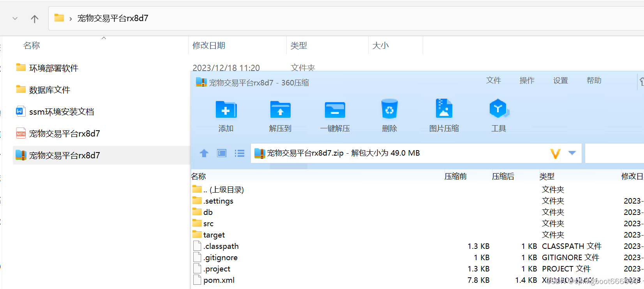The height and width of the screenshot is (289, 644).
Task: Click the 1.3 KB size of .classpath
Action: (x=478, y=246)
